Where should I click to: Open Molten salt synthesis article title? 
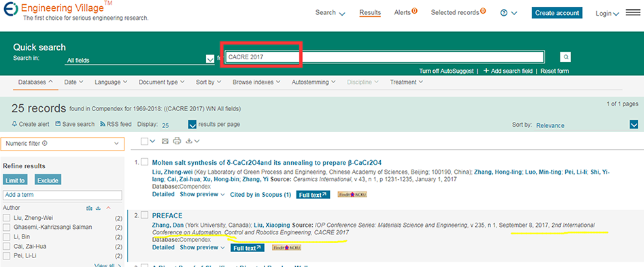tap(267, 162)
